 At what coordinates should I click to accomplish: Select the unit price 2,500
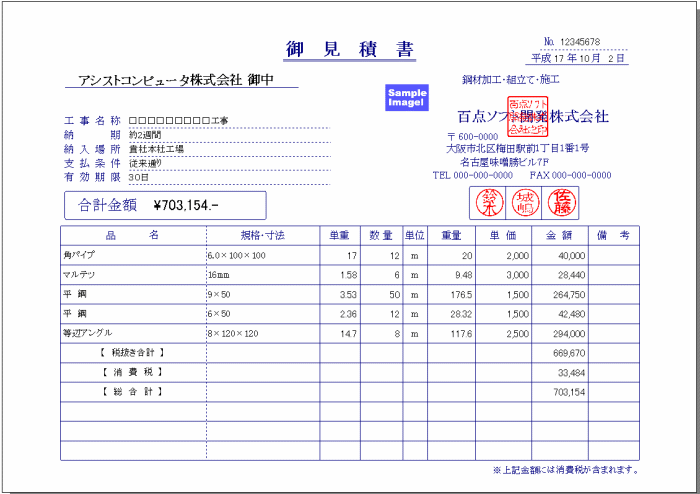click(518, 334)
